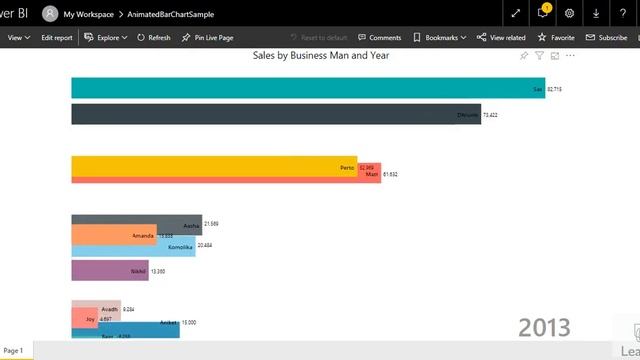Viewport: 640px width, 360px height.
Task: Mark report as Favorite
Action: (556, 38)
